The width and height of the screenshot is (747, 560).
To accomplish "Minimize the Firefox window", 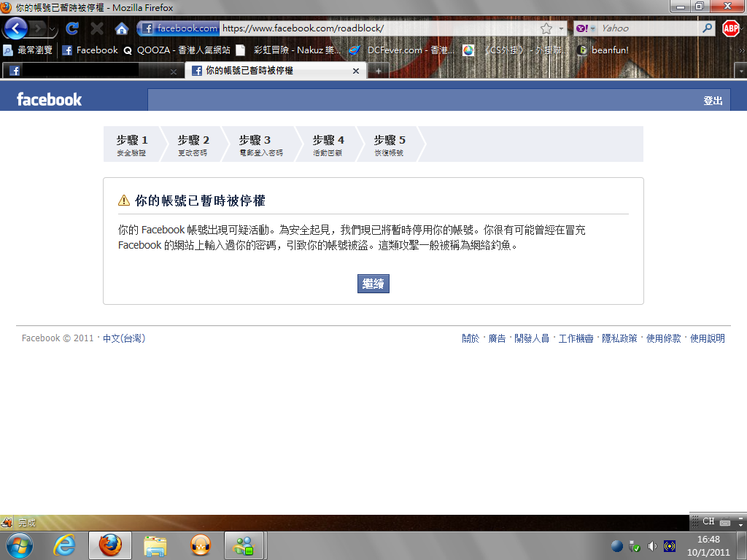I will 681,6.
